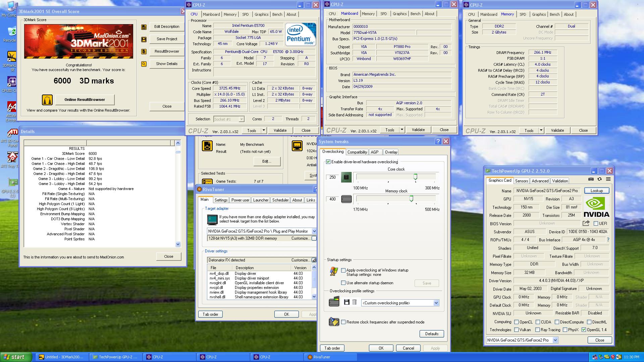Click the magnifier icon beside Show Details
Screen dimensions: 644x362
coord(144,64)
